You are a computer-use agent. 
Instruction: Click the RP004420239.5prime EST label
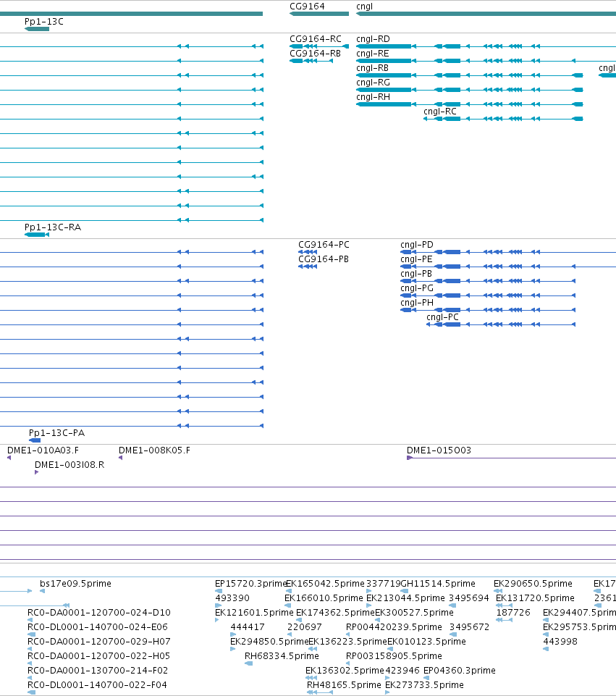point(394,626)
